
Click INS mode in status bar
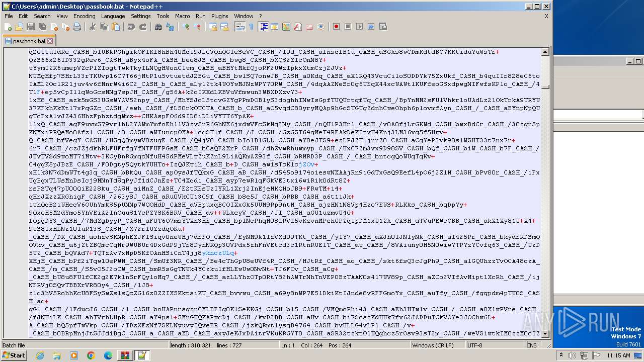pyautogui.click(x=532, y=345)
